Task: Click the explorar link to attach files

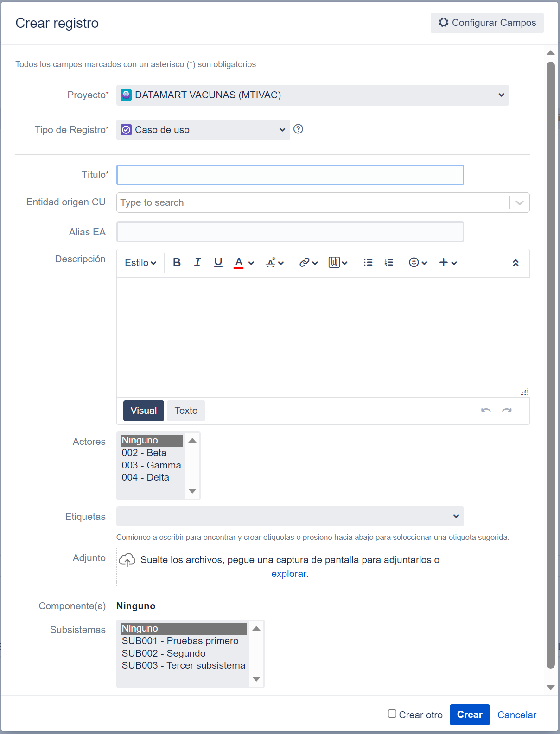Action: click(289, 574)
